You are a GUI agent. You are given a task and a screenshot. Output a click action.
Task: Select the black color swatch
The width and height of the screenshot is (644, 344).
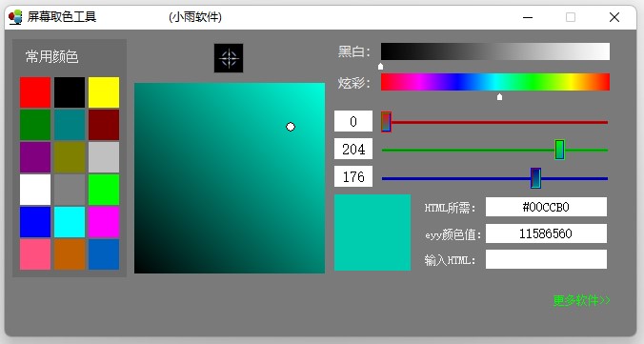70,92
